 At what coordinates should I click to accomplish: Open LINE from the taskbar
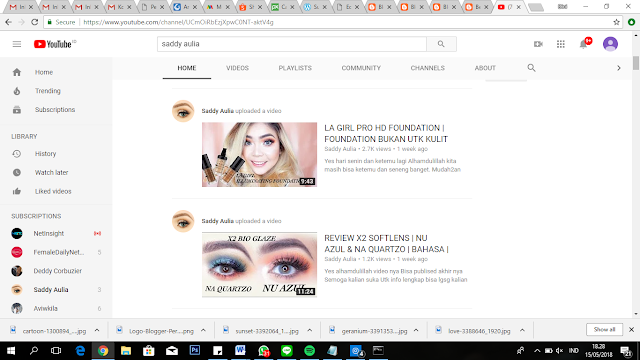(x=287, y=351)
